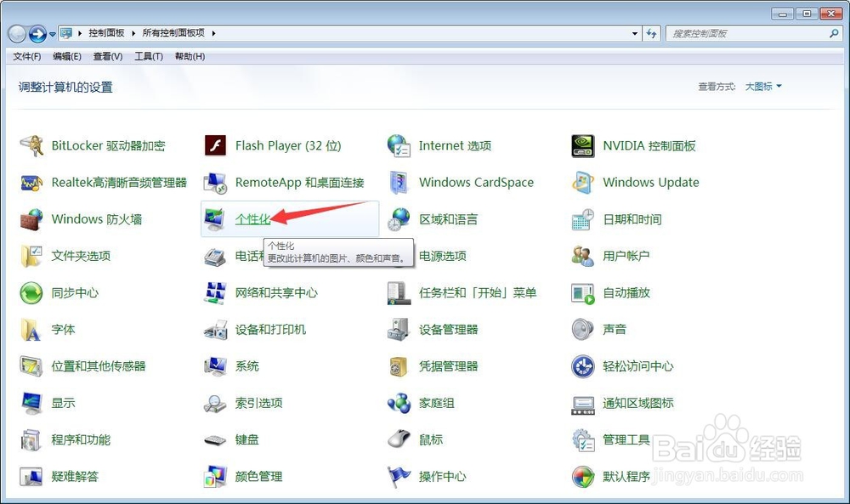This screenshot has height=504, width=850.
Task: Open the NVIDIA 控制面板 icon
Action: (583, 146)
